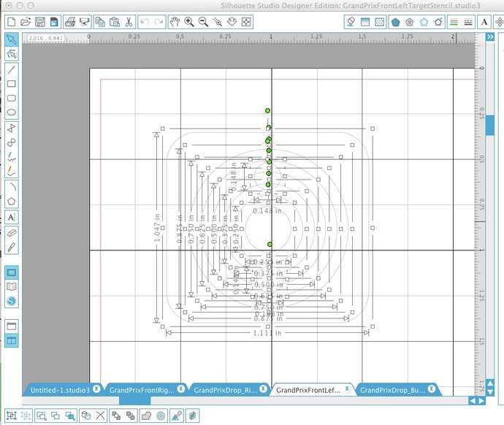504x425 pixels.
Task: Select the Draw a Rounded Rectangle tool
Action: click(12, 98)
